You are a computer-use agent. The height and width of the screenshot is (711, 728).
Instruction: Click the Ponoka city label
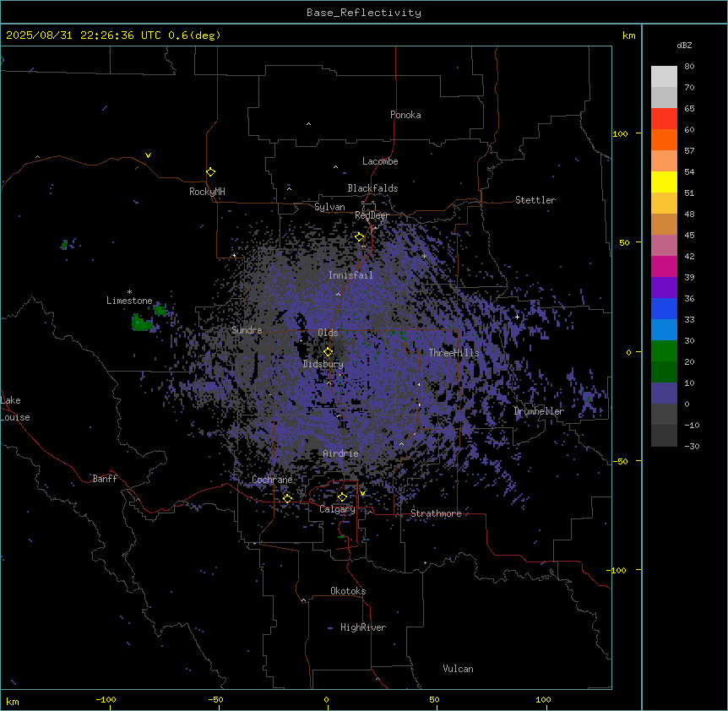[405, 115]
